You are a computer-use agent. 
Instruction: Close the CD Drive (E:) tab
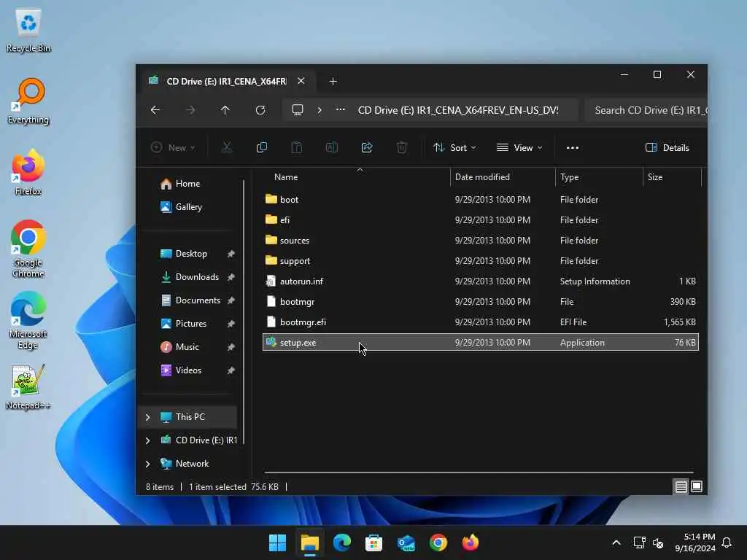coord(301,81)
